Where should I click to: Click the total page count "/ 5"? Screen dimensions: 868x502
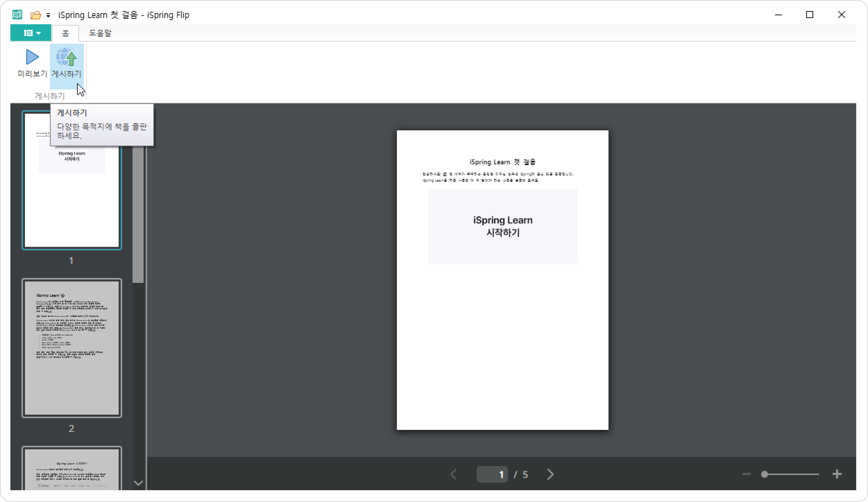521,475
